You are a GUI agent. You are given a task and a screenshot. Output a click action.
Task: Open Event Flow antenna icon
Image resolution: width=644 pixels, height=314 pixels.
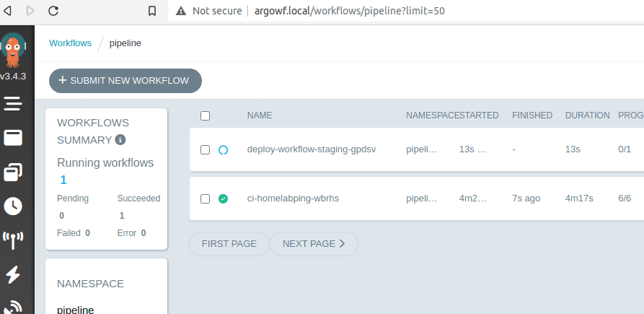[x=13, y=240]
